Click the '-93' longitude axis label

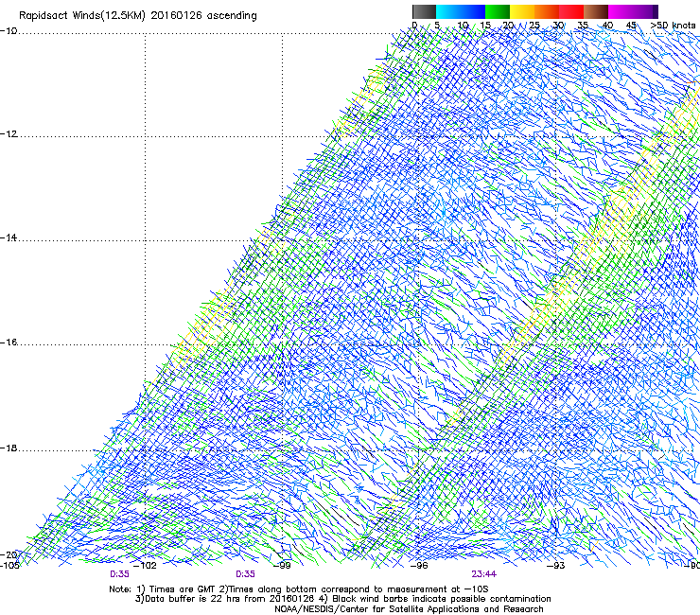(x=556, y=566)
